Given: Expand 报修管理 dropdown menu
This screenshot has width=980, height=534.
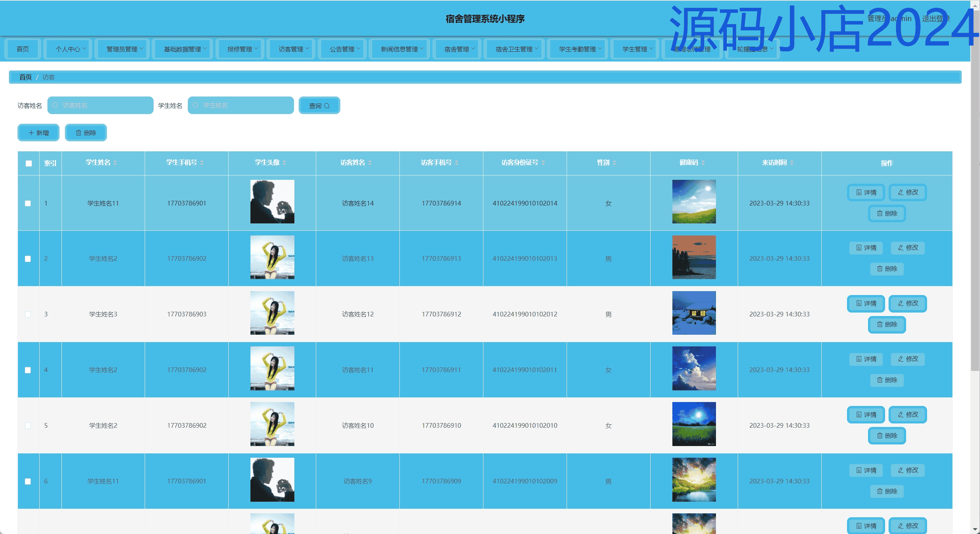Looking at the screenshot, I should pos(240,49).
